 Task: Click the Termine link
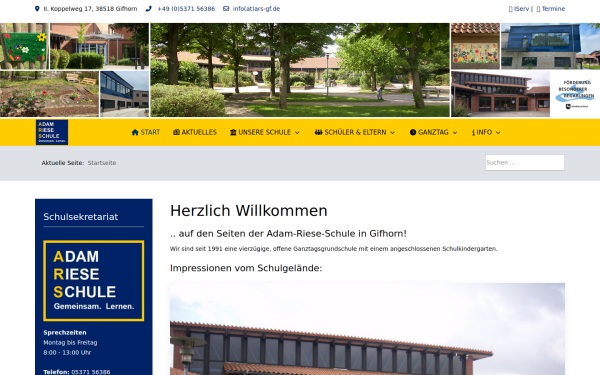(553, 9)
